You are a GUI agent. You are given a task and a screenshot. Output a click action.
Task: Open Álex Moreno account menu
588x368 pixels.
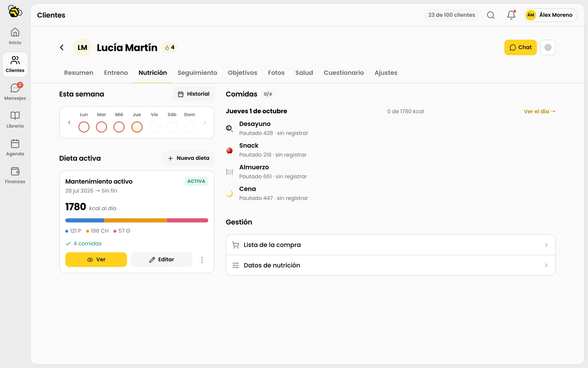point(550,15)
